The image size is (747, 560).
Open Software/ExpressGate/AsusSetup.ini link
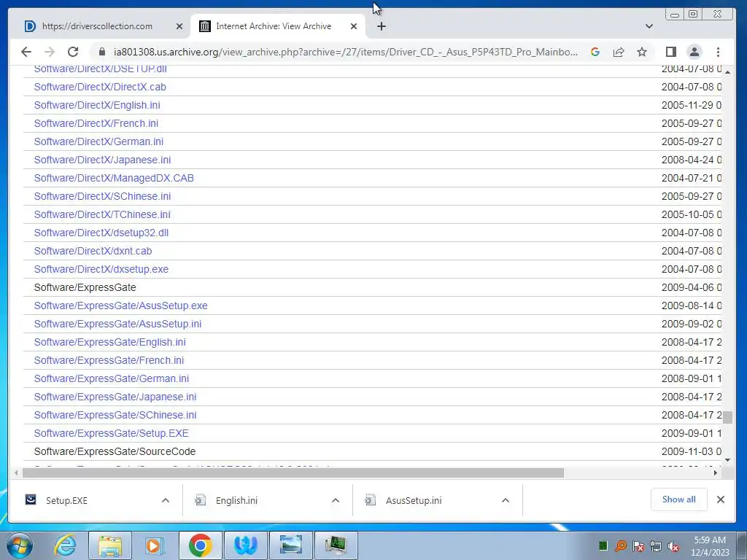tap(117, 324)
